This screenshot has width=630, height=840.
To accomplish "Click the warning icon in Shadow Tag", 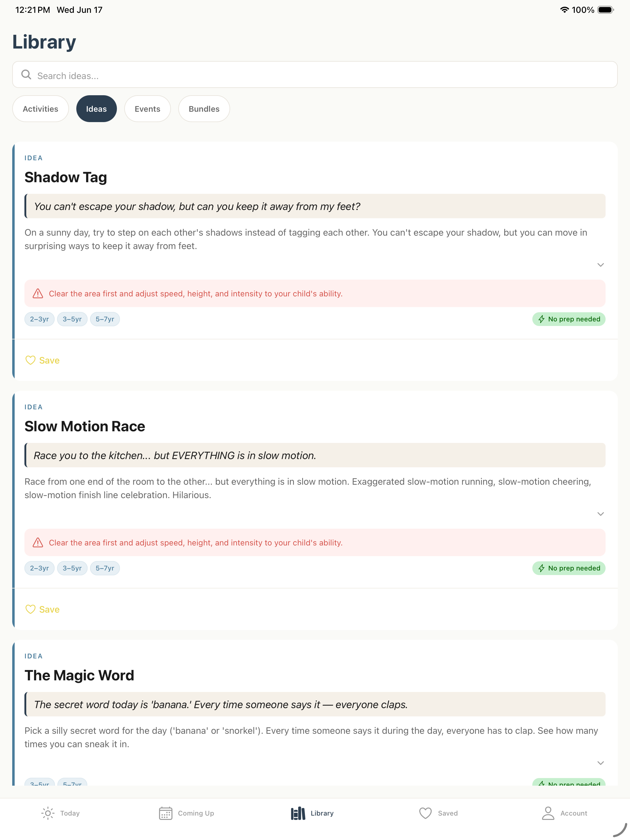I will click(38, 294).
